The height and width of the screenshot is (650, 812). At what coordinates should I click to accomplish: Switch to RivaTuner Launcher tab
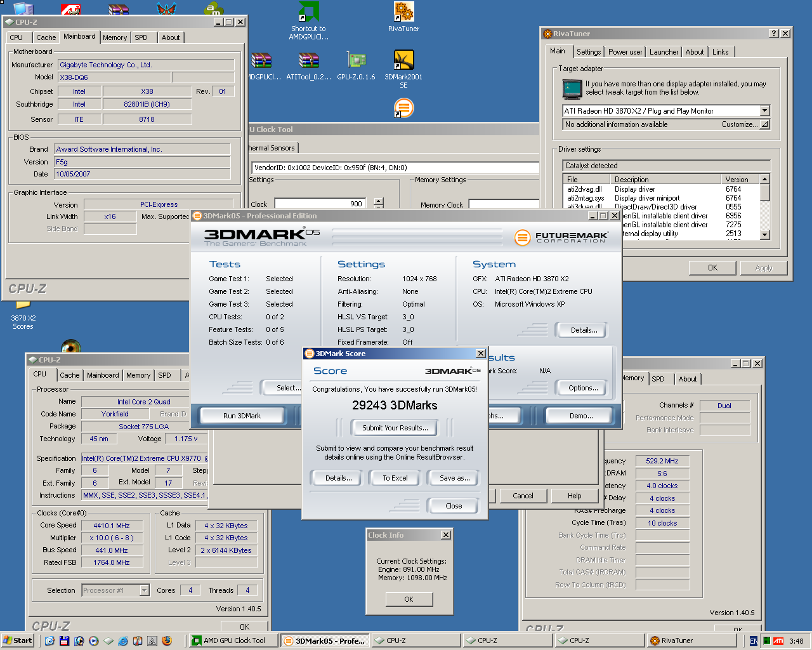[664, 52]
